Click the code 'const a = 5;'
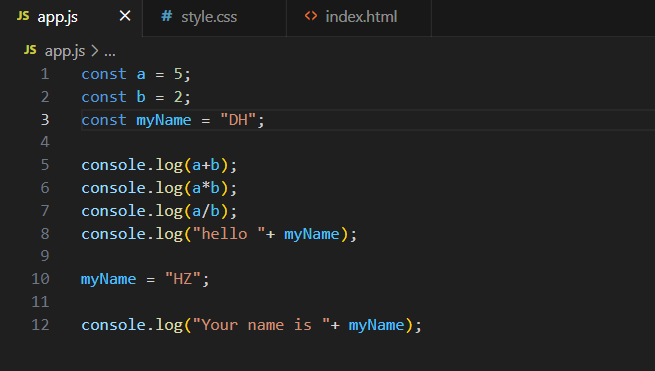This screenshot has width=655, height=371. click(x=136, y=74)
